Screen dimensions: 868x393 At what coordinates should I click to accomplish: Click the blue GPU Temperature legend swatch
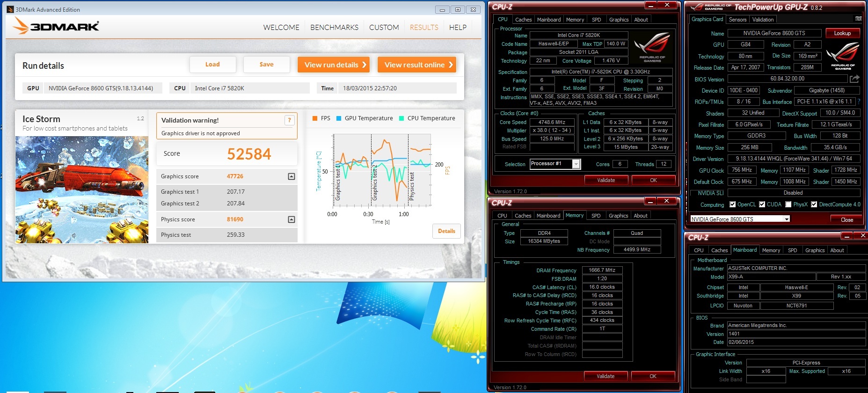339,118
